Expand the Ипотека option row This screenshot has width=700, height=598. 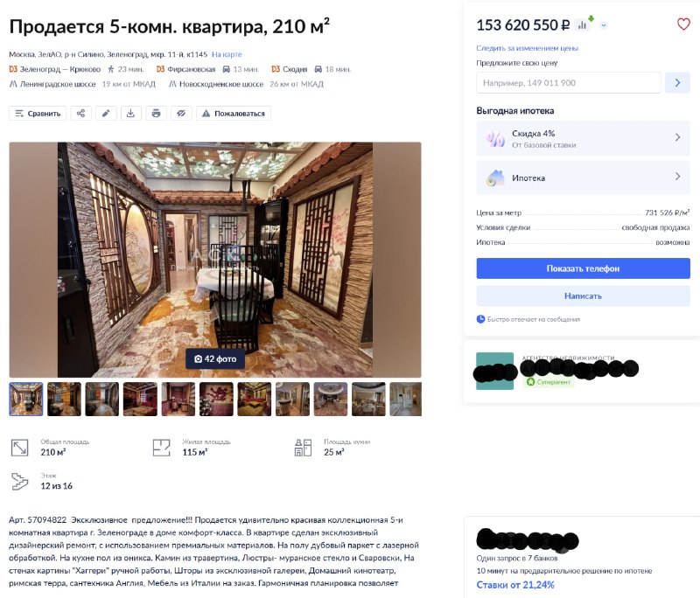[x=583, y=177]
